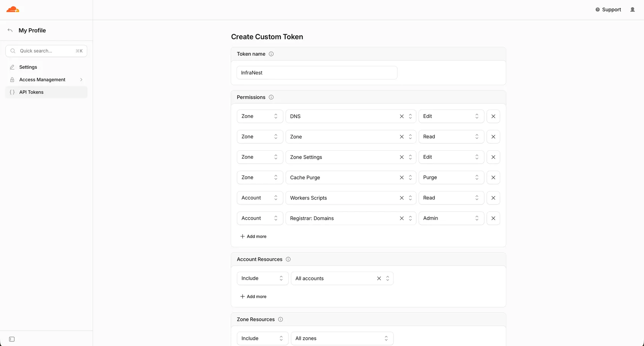
Task: Remove the Workers Scripts permission row
Action: click(x=493, y=198)
